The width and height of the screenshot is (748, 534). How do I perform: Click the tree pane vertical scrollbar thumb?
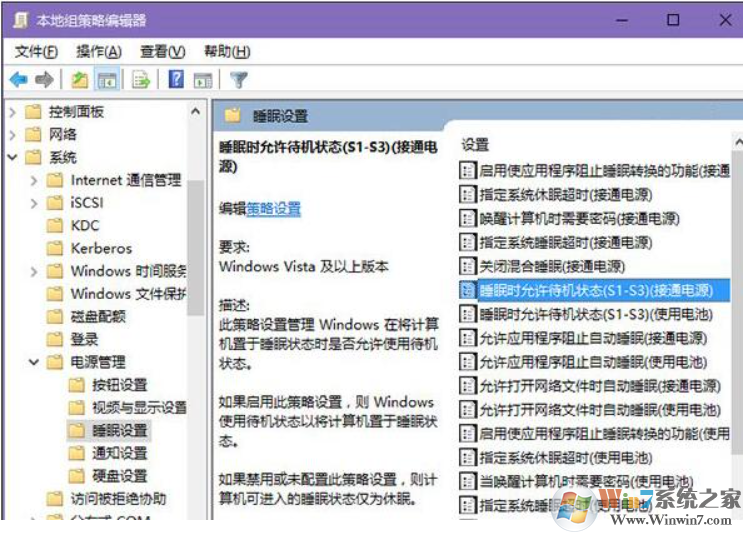pos(196,247)
